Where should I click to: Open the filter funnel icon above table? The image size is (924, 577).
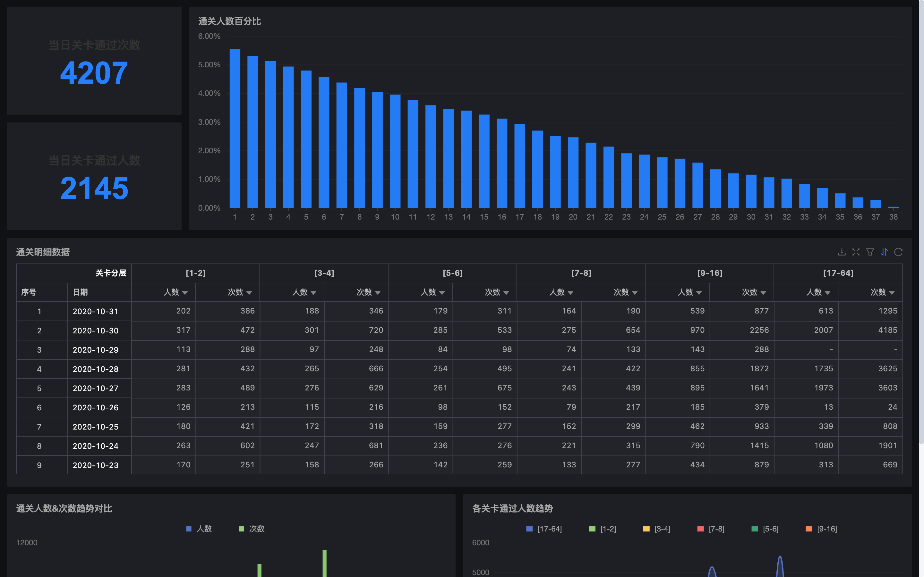click(x=870, y=252)
